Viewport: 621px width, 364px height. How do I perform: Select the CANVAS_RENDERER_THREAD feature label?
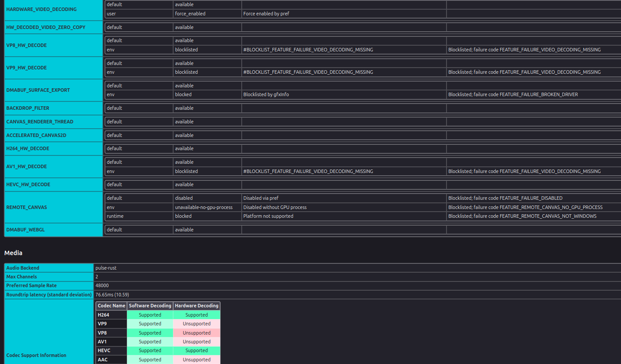pyautogui.click(x=40, y=122)
